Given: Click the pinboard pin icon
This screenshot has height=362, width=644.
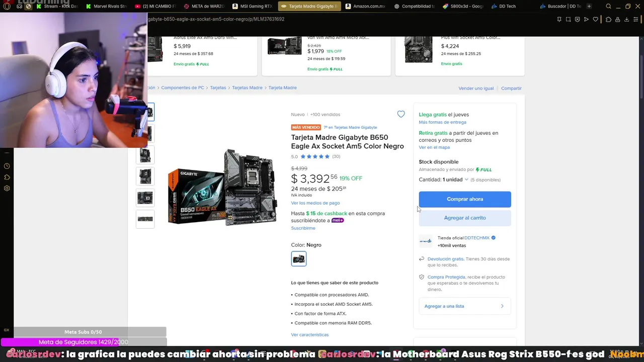Looking at the screenshot, I should pos(559,20).
